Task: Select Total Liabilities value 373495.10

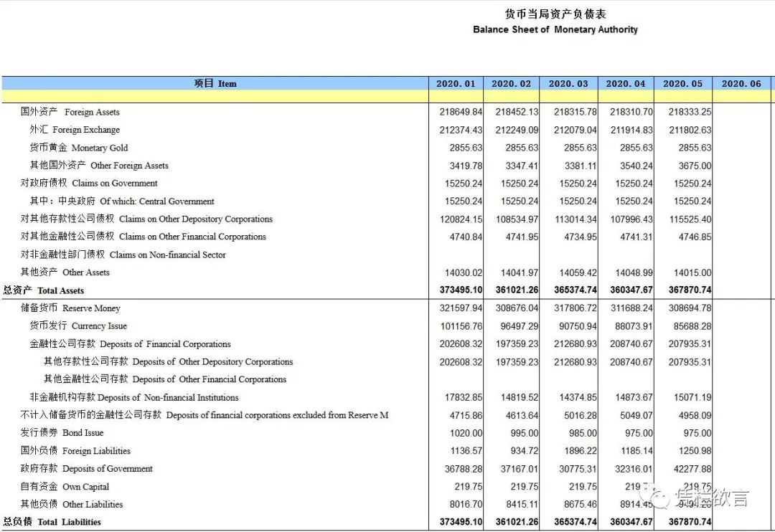Action: coord(461,522)
